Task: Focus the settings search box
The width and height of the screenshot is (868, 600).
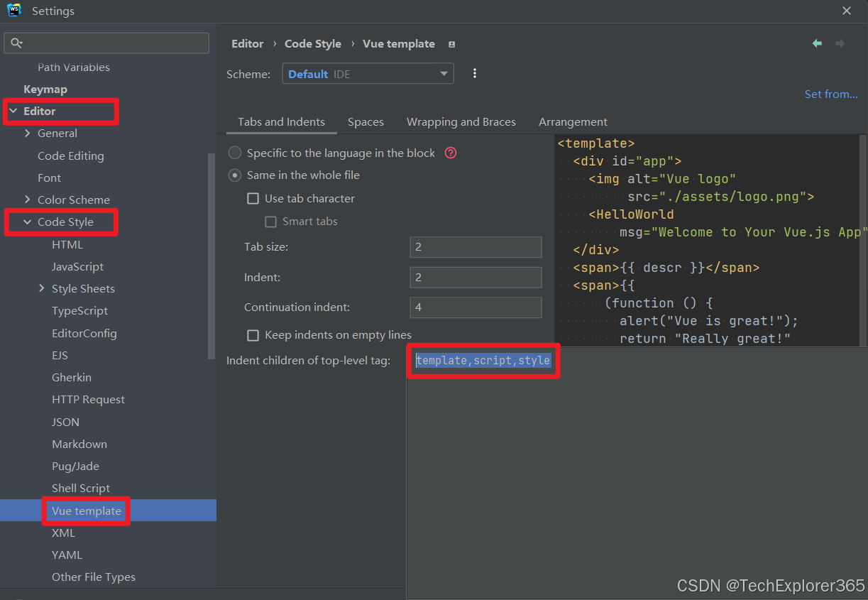Action: pyautogui.click(x=106, y=43)
